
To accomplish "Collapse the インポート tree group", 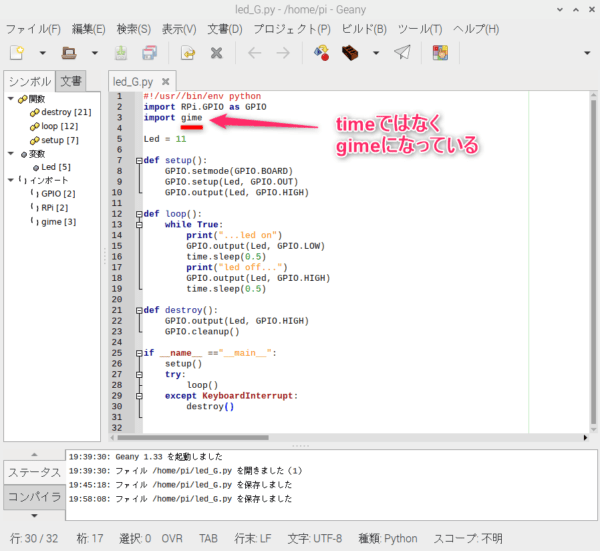I will (11, 180).
